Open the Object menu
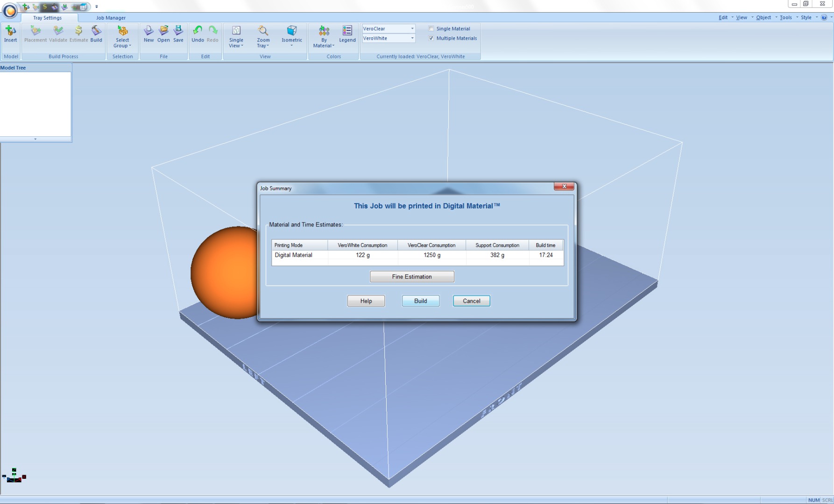The height and width of the screenshot is (504, 834). tap(763, 17)
